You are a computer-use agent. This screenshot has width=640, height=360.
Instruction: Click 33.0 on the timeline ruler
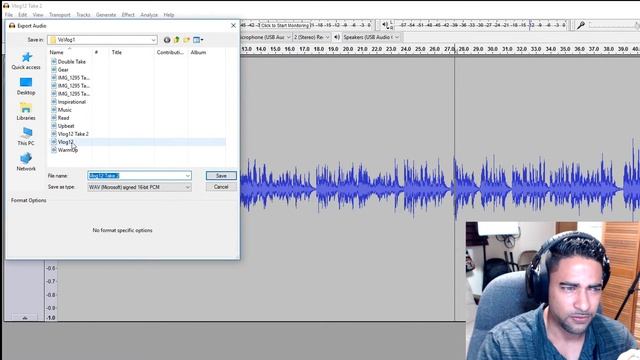point(536,49)
